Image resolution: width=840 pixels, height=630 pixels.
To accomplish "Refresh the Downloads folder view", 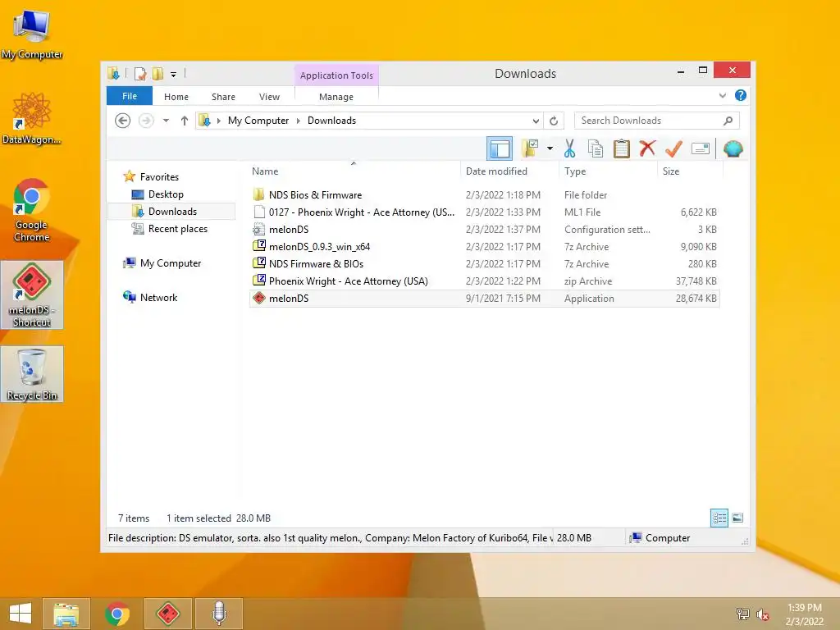I will (554, 121).
